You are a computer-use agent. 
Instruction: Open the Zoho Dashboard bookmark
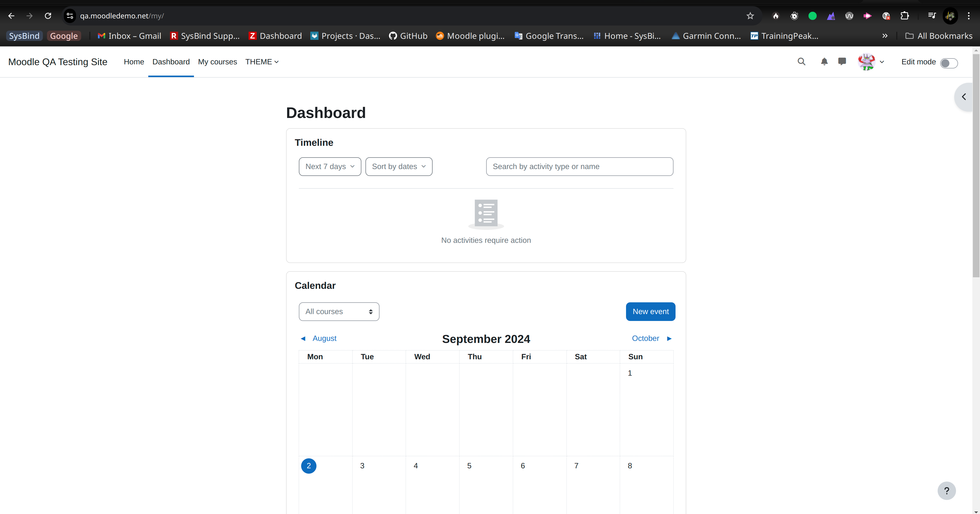275,36
